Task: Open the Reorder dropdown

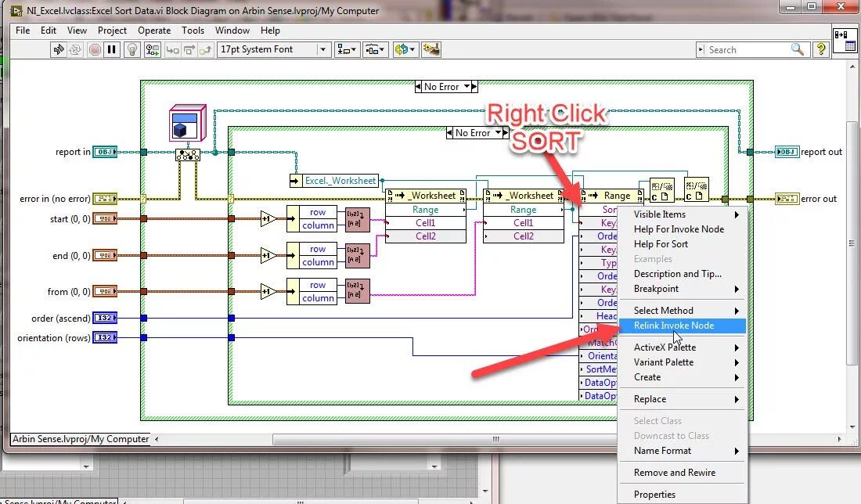Action: tap(405, 50)
